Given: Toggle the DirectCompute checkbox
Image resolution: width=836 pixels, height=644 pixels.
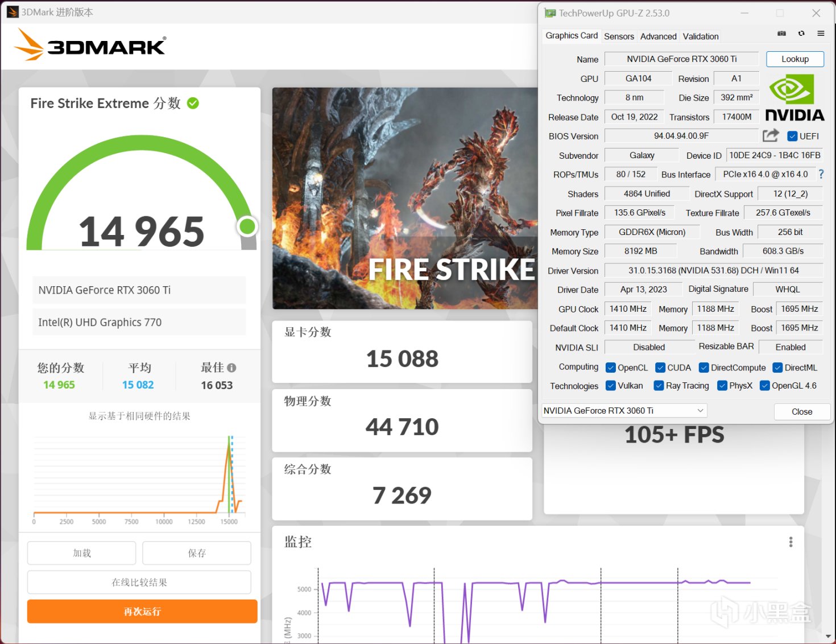Looking at the screenshot, I should [x=703, y=368].
